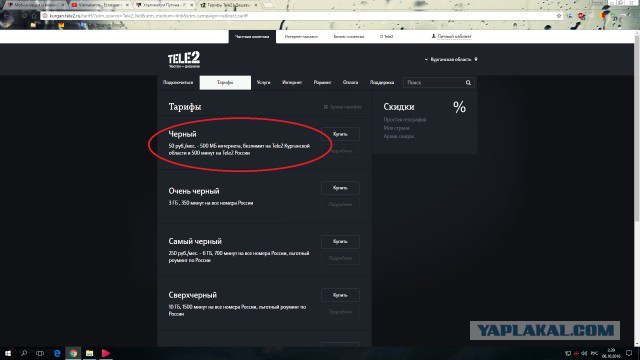640x360 pixels.
Task: Open the Интернет-магазин top tab
Action: 301,36
